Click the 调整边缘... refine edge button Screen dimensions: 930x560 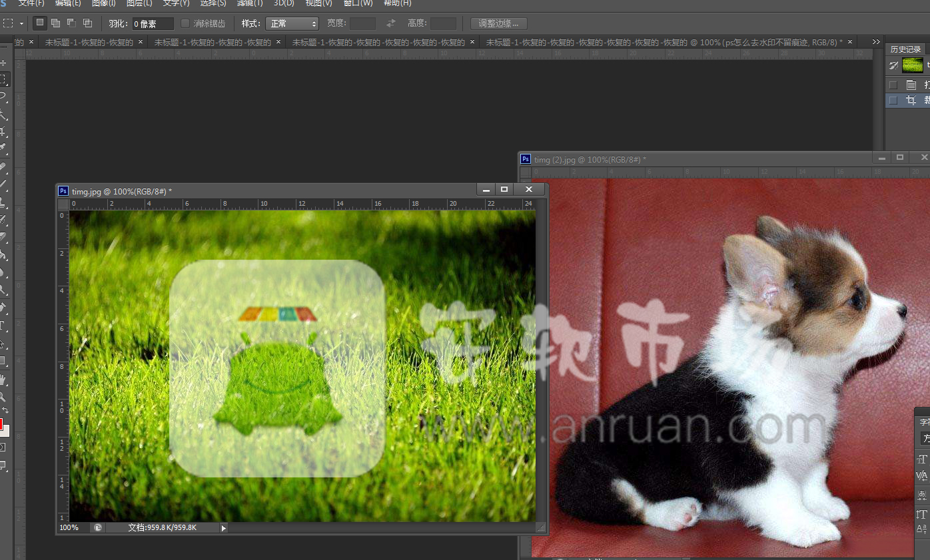pos(498,23)
